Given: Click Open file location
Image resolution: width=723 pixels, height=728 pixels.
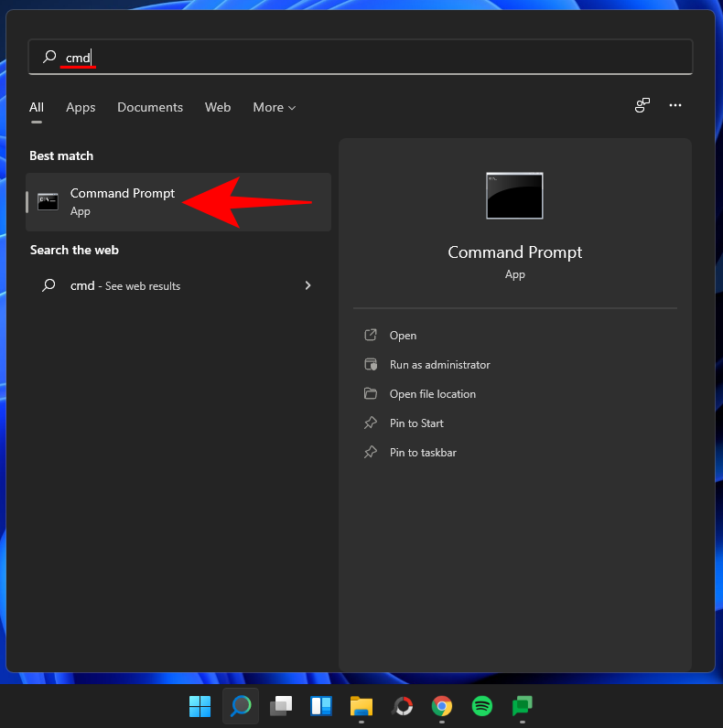Looking at the screenshot, I should (x=432, y=394).
